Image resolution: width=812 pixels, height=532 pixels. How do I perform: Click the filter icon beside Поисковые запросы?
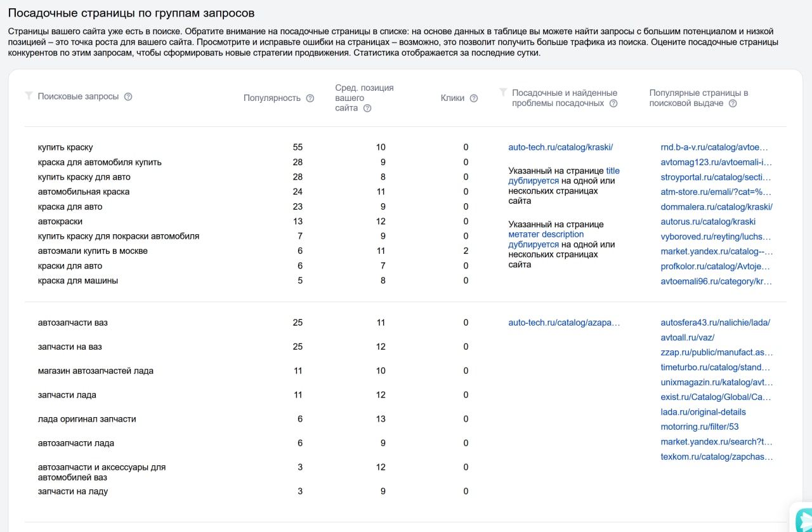click(29, 96)
